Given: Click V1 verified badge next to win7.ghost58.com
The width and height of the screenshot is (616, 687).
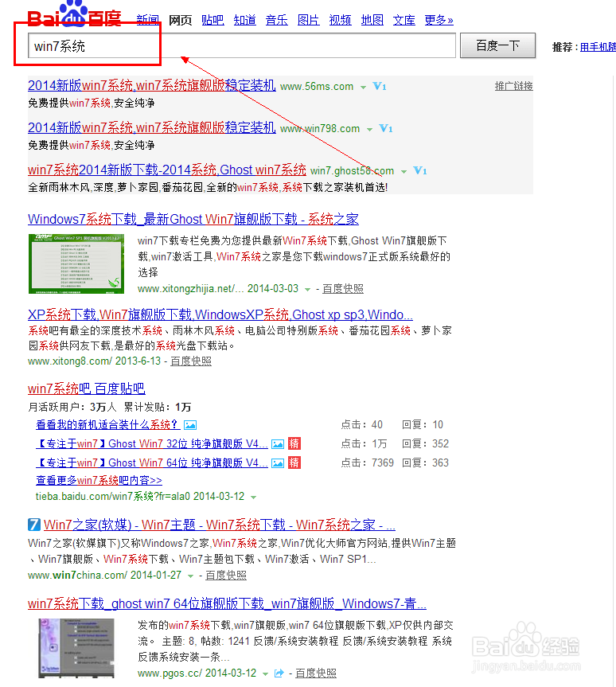Looking at the screenshot, I should click(419, 170).
